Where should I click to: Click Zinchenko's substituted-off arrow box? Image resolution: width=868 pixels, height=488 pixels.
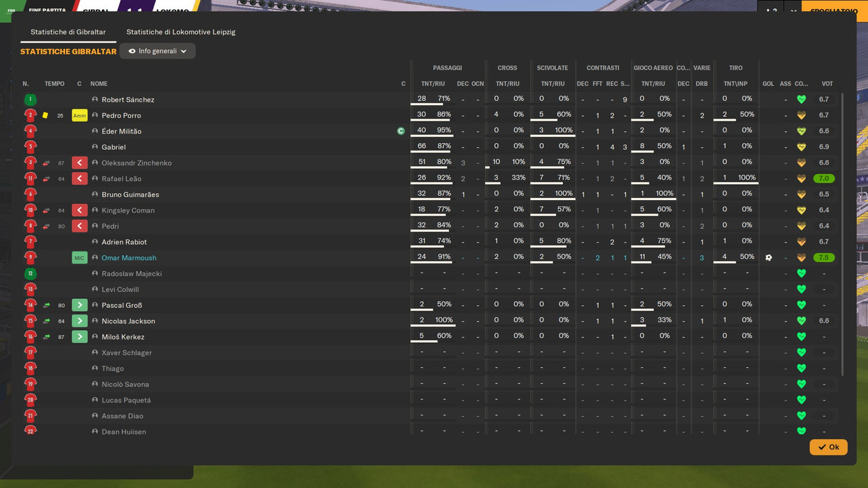pyautogui.click(x=79, y=163)
